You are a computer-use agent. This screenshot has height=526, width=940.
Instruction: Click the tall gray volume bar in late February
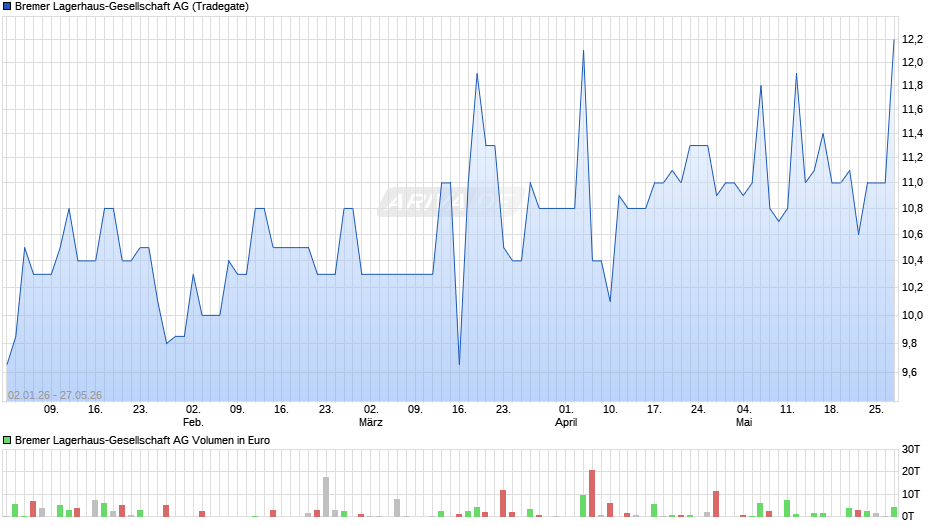pos(326,497)
